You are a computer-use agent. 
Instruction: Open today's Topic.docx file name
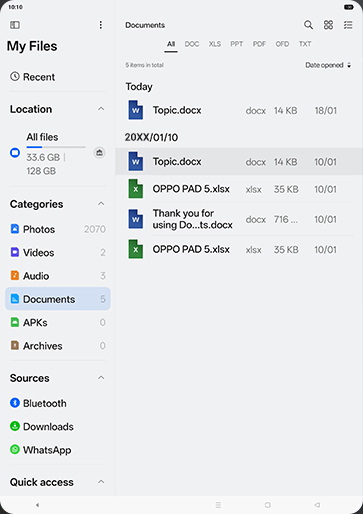point(177,110)
